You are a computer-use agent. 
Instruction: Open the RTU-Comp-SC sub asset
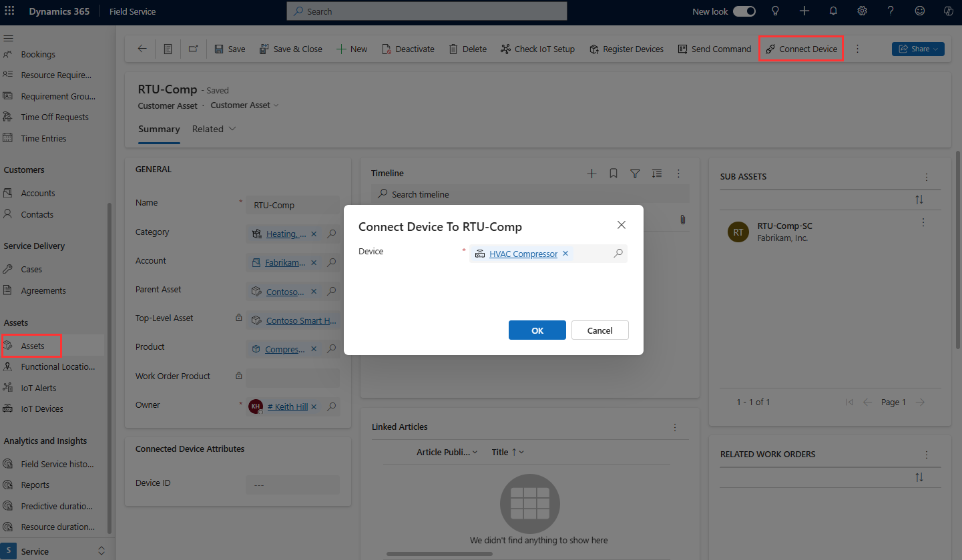(784, 226)
